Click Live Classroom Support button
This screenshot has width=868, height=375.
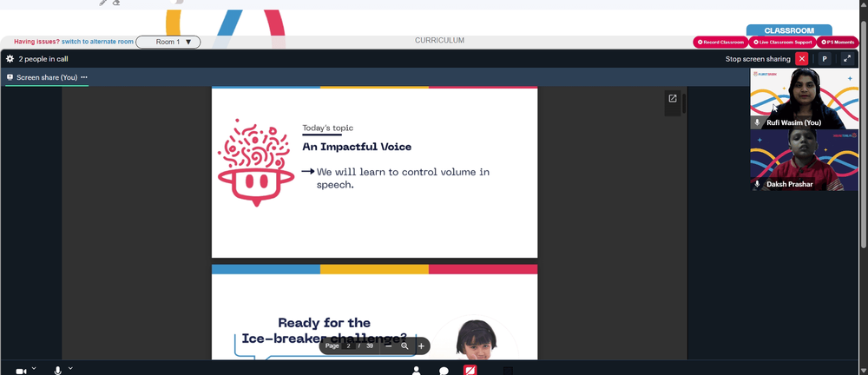click(783, 42)
